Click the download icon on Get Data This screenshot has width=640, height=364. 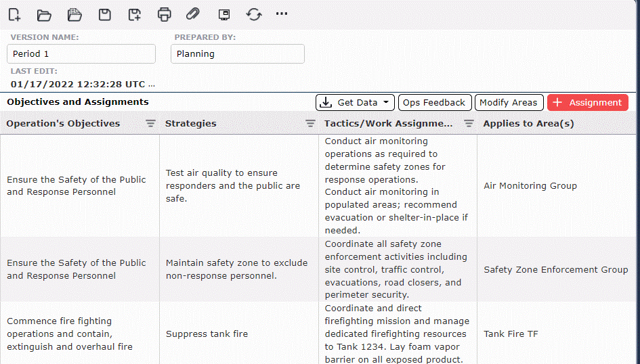325,103
